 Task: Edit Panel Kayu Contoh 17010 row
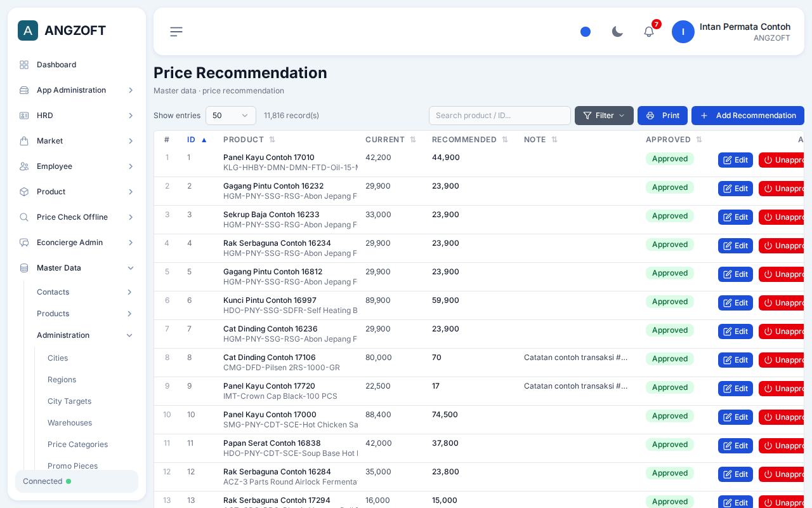pos(735,160)
